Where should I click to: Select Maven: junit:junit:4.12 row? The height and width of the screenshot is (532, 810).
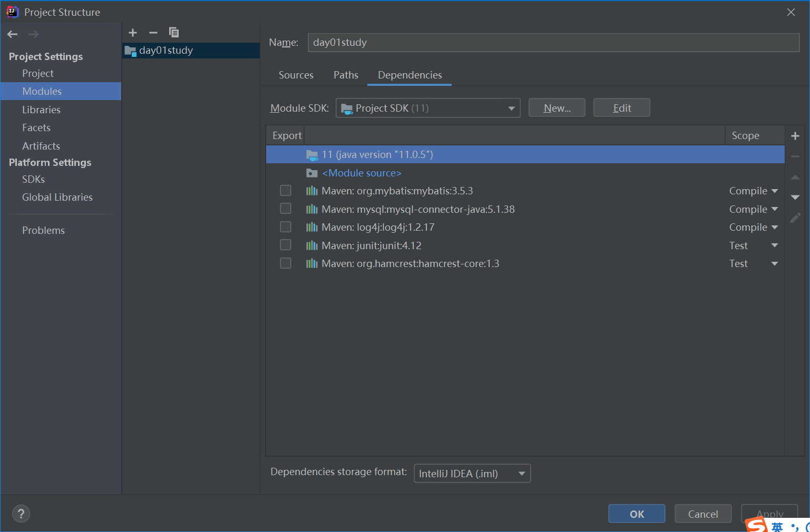pos(525,245)
